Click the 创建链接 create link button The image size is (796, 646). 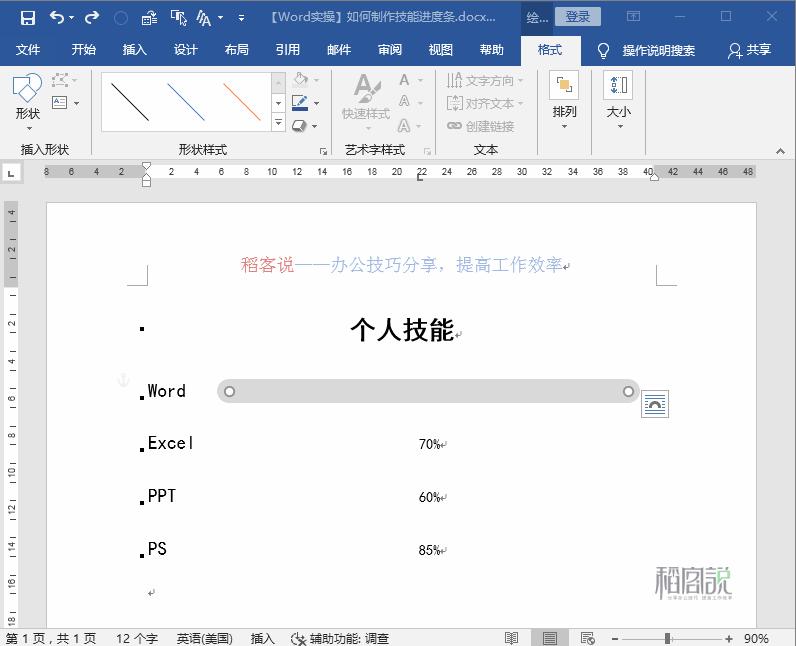(481, 126)
